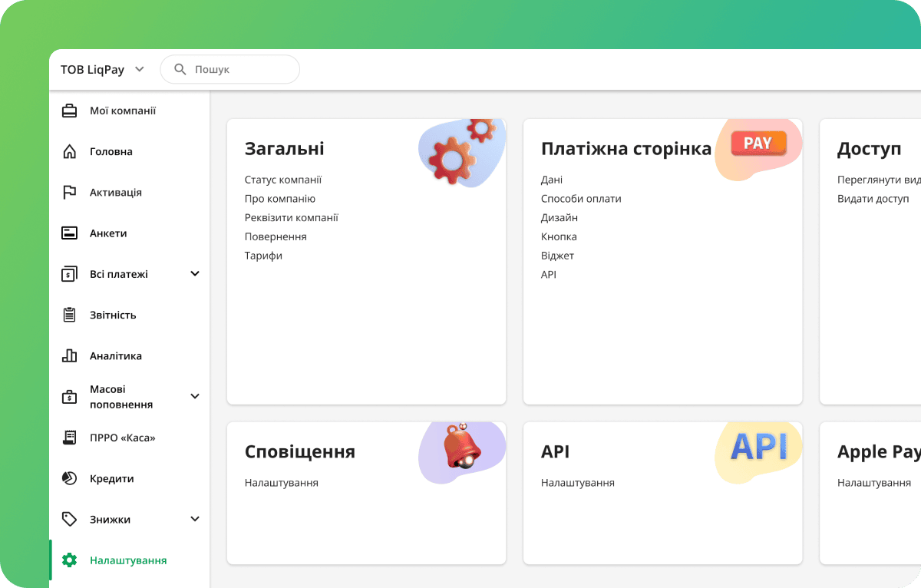
Task: Click the bar chart icon beside Аналітика
Action: 69,355
